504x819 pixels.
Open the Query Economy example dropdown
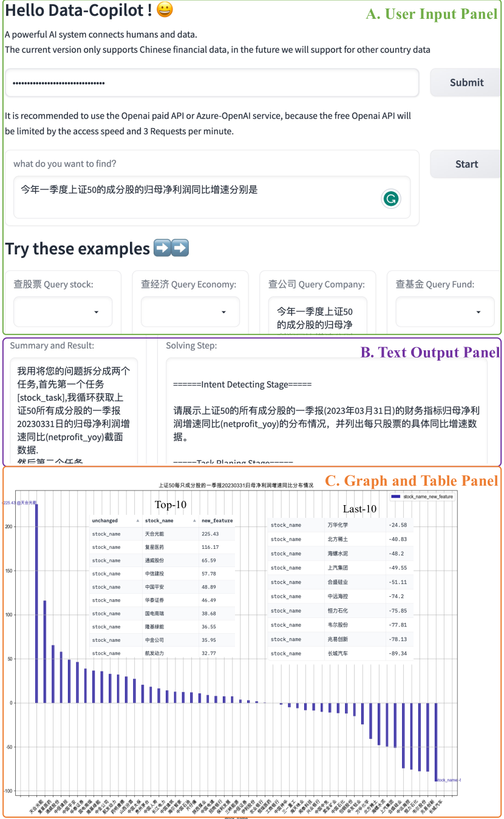(x=190, y=311)
